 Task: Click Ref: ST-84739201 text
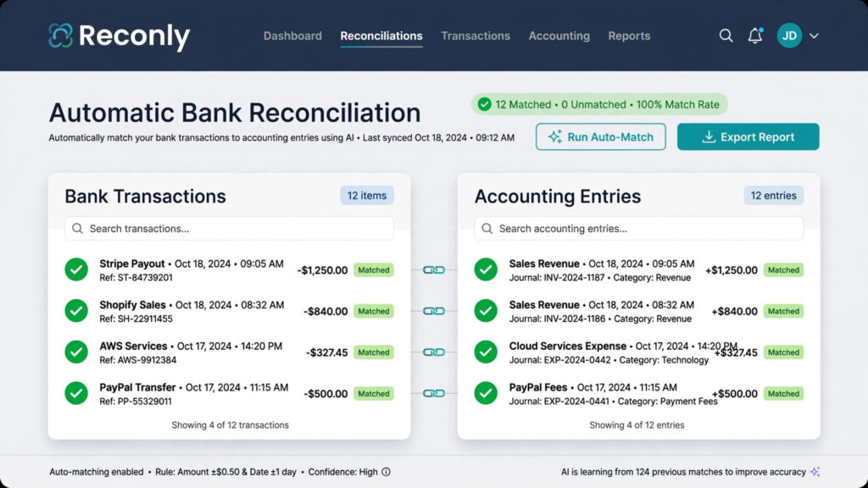[136, 278]
